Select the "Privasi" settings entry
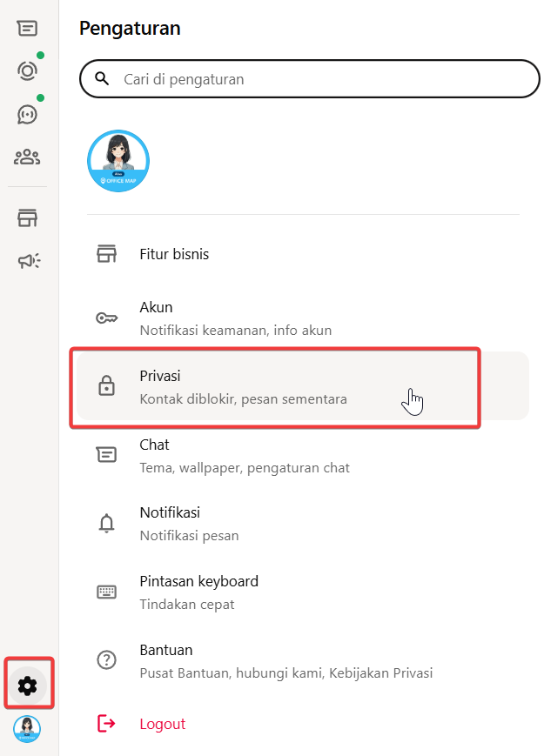The width and height of the screenshot is (544, 756). 244,386
